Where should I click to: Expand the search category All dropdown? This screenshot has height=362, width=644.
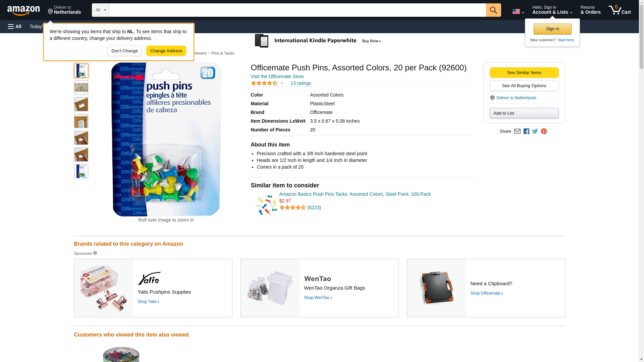click(x=100, y=10)
